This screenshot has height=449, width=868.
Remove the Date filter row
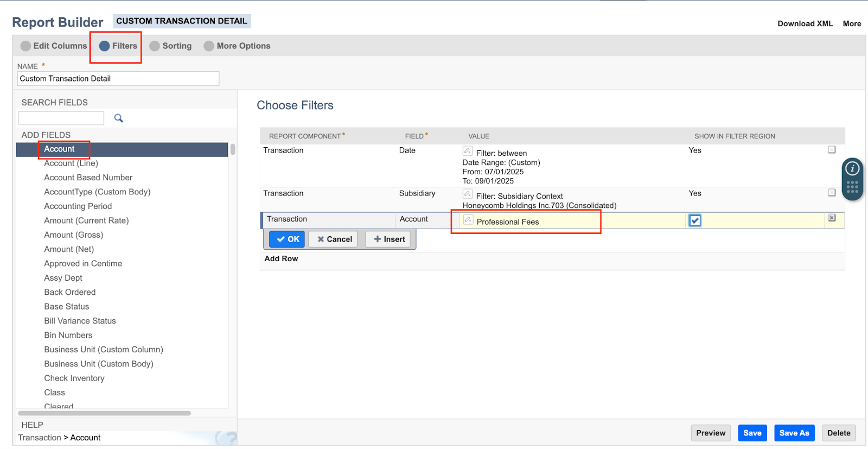(831, 150)
